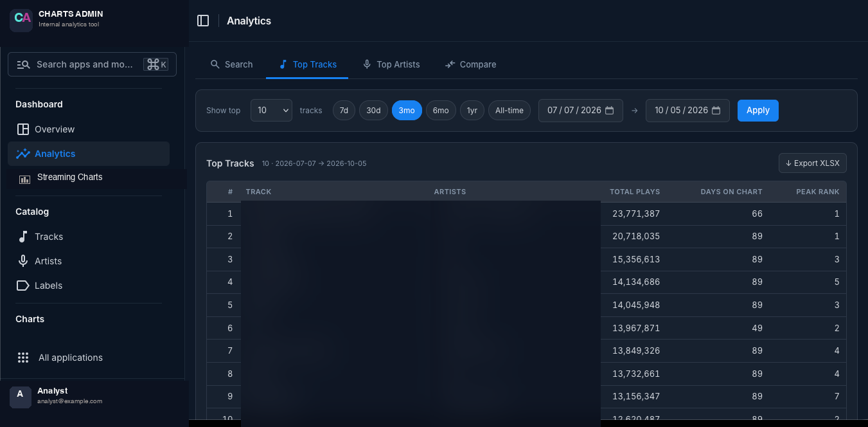Click the Overview layout icon
This screenshot has width=868, height=427.
tap(23, 129)
